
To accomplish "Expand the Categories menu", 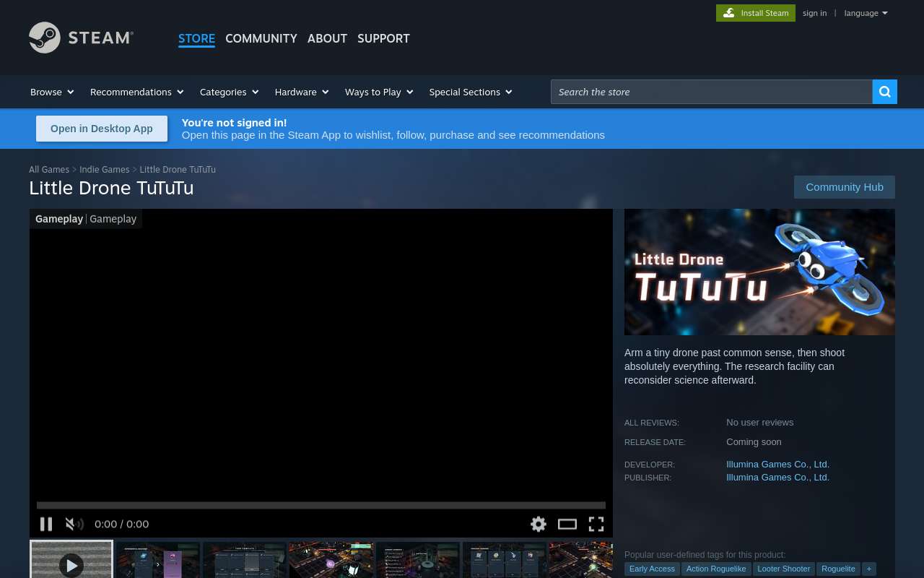I will [x=230, y=92].
